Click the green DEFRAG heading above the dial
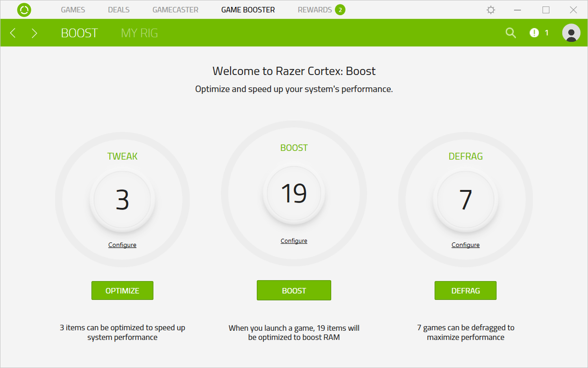Screen dimensions: 588x368 [x=465, y=157]
